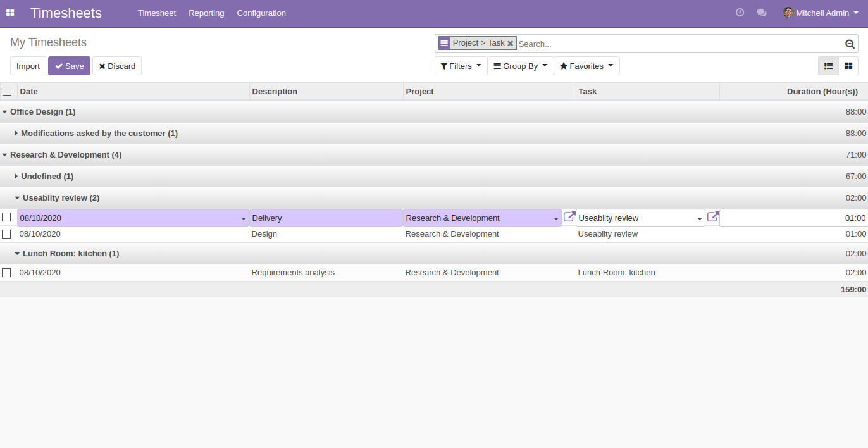The image size is (868, 448).
Task: Discard the pending edits
Action: point(116,66)
